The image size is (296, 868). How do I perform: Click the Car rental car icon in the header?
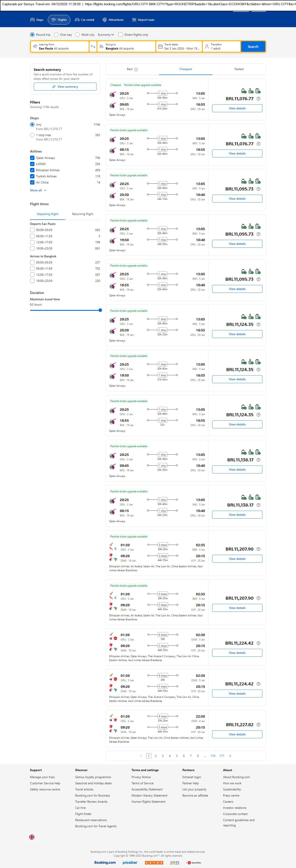[x=77, y=20]
